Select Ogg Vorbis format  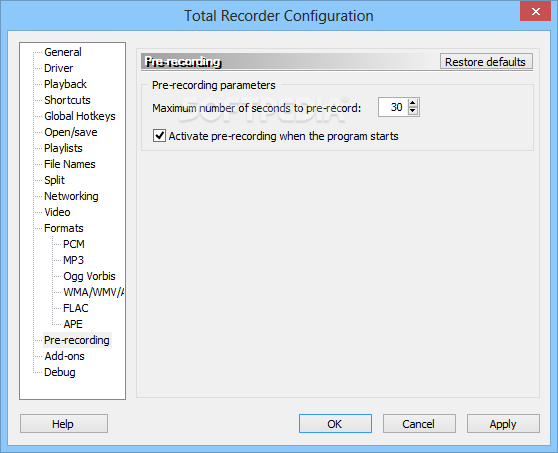tap(89, 276)
